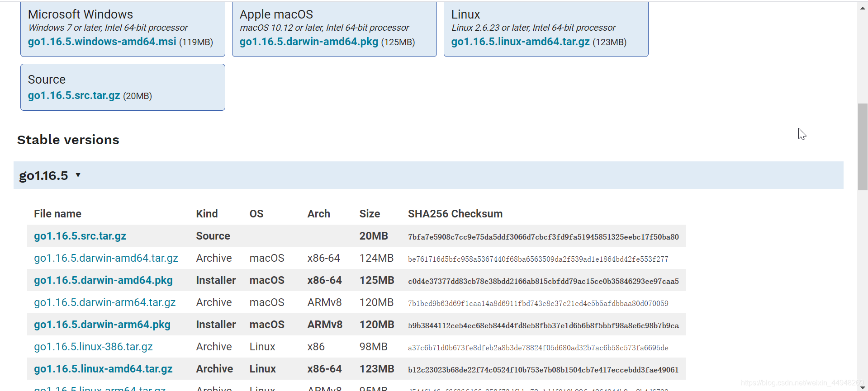
Task: Click x86 arch cell in linux-386 row
Action: 316,347
